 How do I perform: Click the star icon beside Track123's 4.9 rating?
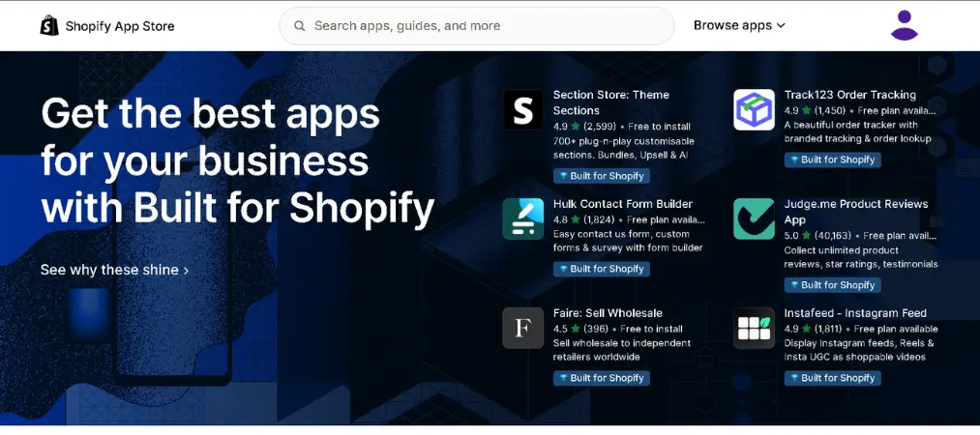(x=806, y=110)
